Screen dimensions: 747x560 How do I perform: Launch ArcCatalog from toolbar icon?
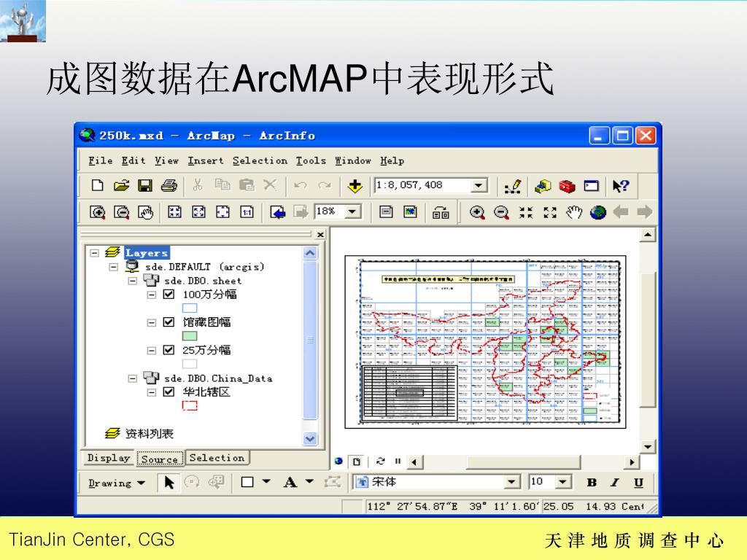coord(543,186)
